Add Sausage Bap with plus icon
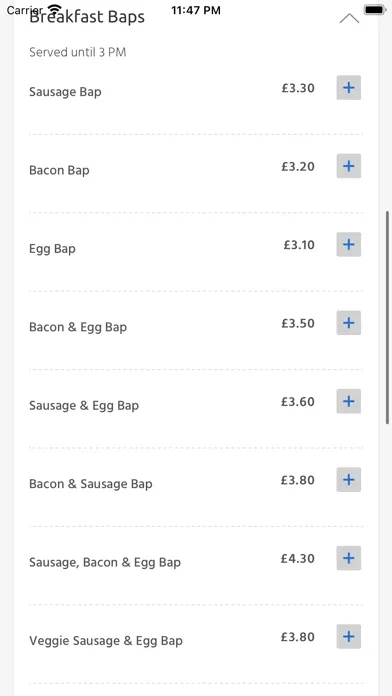This screenshot has height=696, width=392. click(x=348, y=87)
